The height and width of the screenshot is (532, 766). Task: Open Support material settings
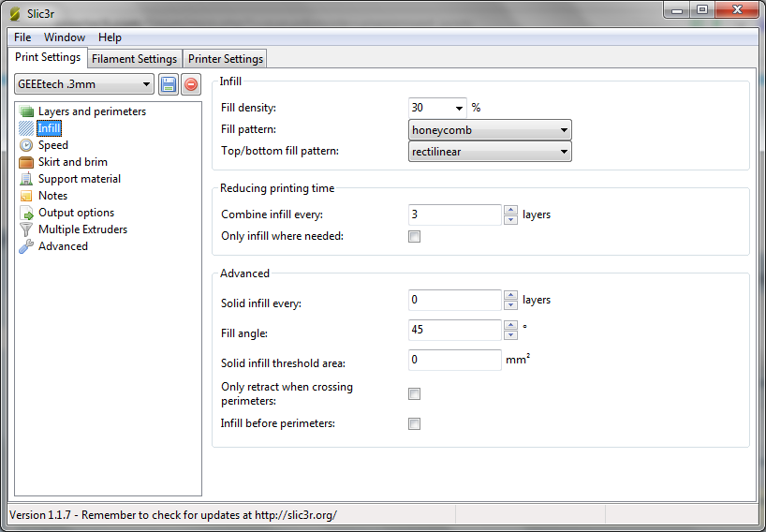coord(80,179)
